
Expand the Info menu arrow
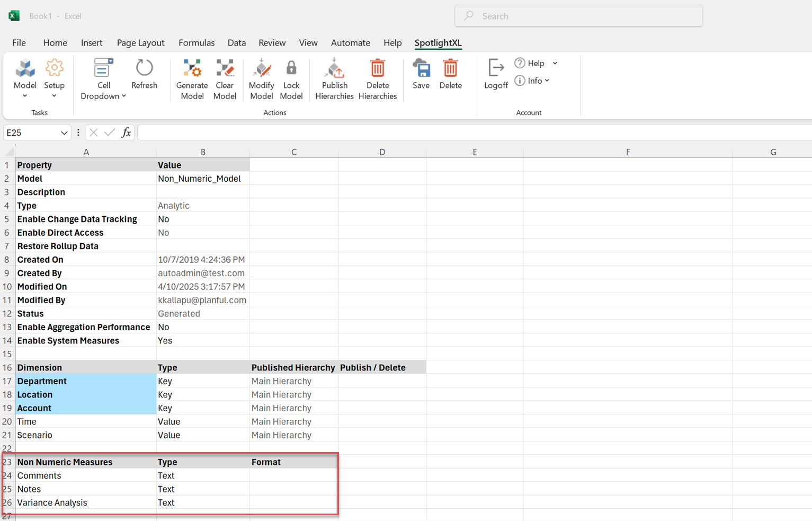click(547, 81)
